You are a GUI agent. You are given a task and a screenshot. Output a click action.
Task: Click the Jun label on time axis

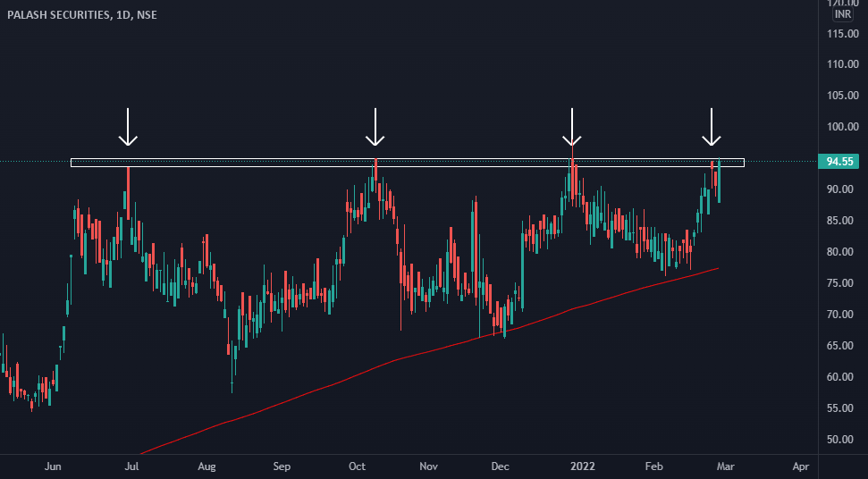(53, 466)
